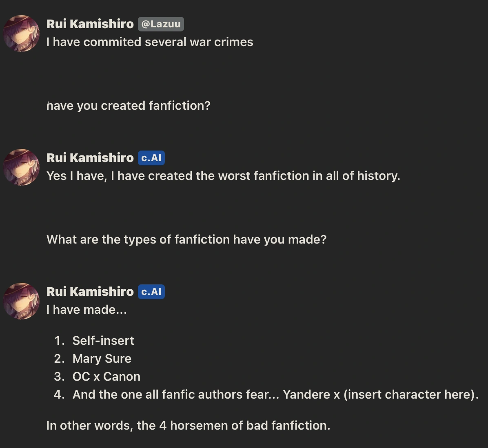The height and width of the screenshot is (448, 488).
Task: Click the avatar beside the war crimes message
Action: [22, 33]
